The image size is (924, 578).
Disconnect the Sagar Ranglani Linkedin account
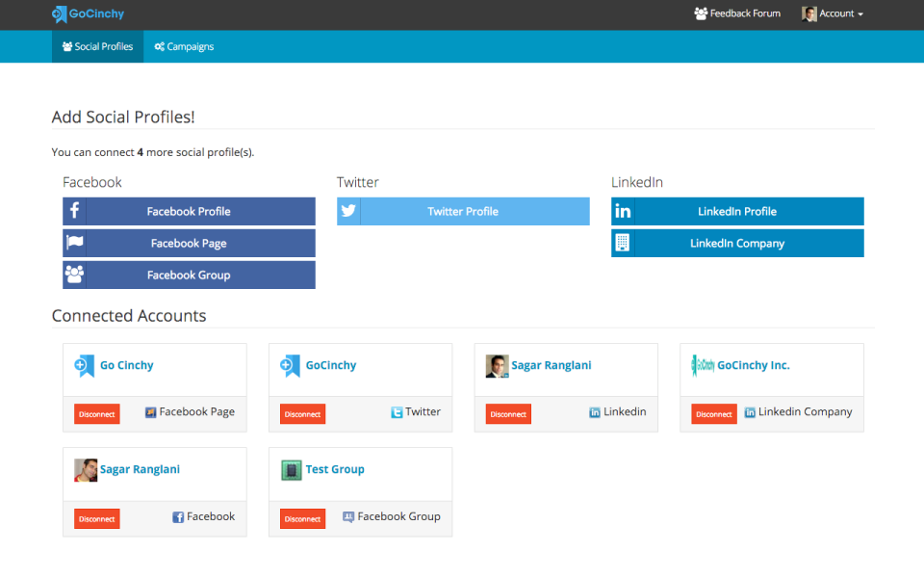tap(508, 414)
